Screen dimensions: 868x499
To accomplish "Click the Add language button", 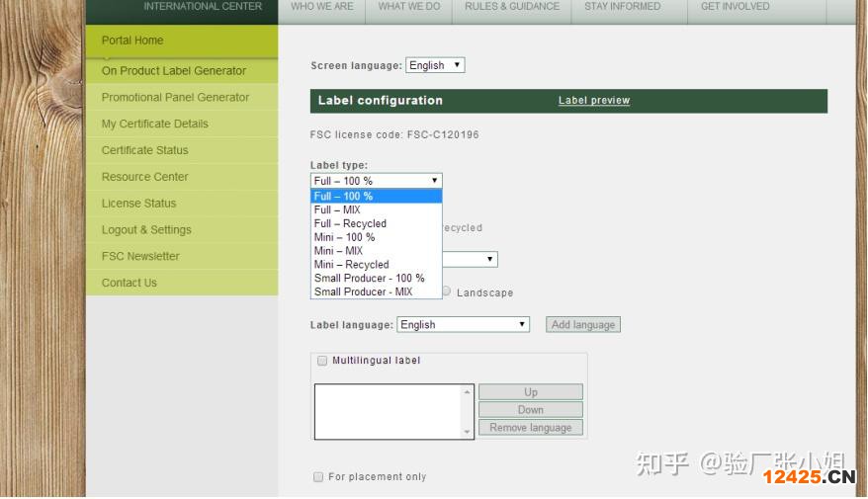I will (x=583, y=324).
